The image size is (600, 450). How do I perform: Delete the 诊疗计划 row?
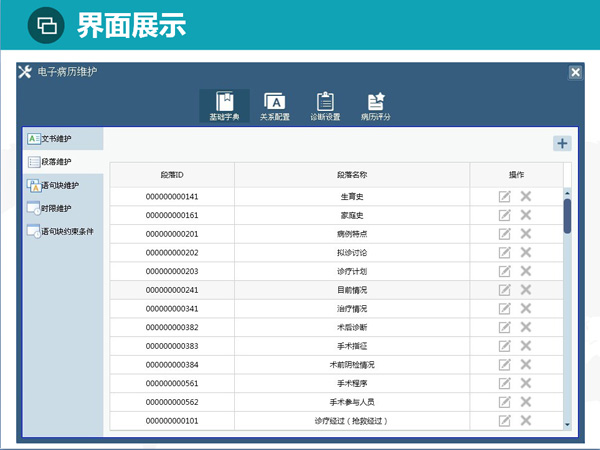point(526,271)
